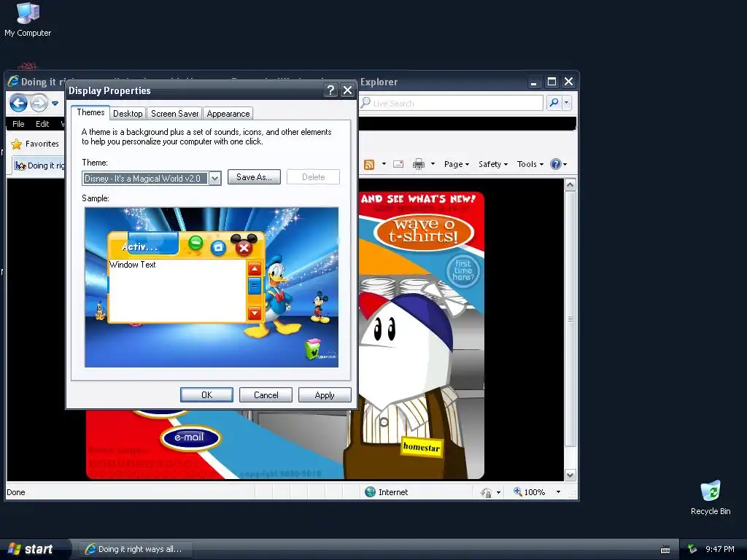Switch to the Desktop tab
Screen dimensions: 747x560
(x=128, y=114)
